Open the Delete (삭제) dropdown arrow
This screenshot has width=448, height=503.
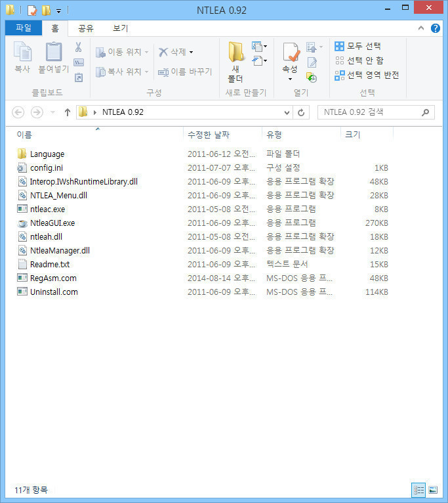pos(192,52)
